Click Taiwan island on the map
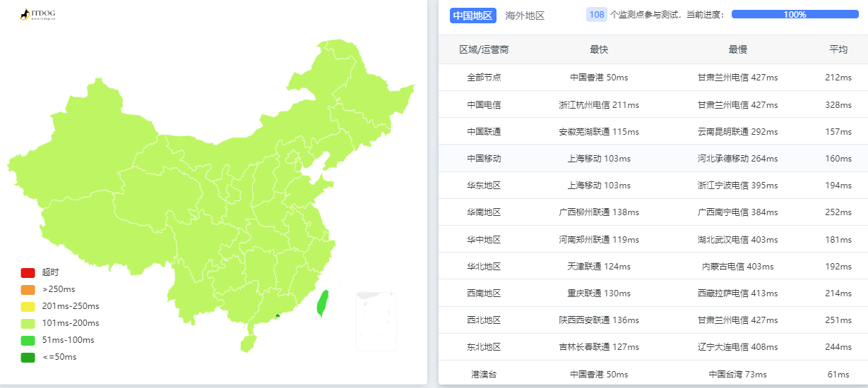Viewport: 868px width, 388px height. tap(323, 303)
